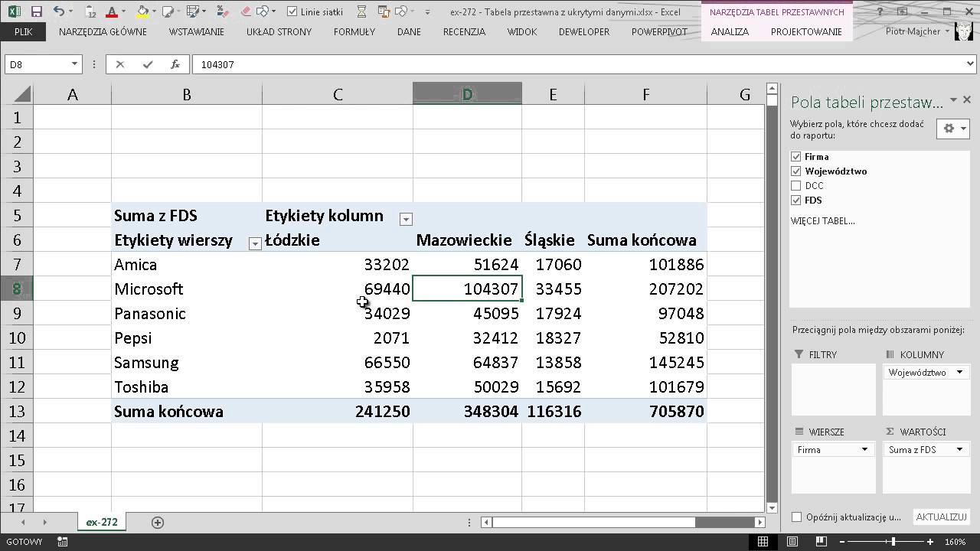This screenshot has width=980, height=551.
Task: Click the red font color icon
Action: 112,12
